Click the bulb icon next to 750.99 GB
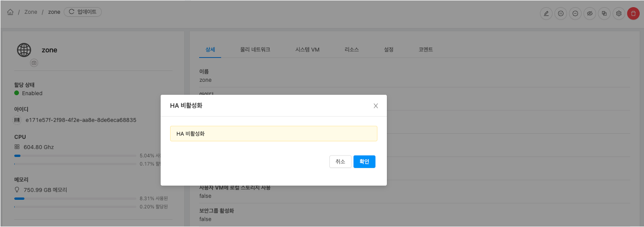Screen dimensions: 644x227 tap(17, 189)
